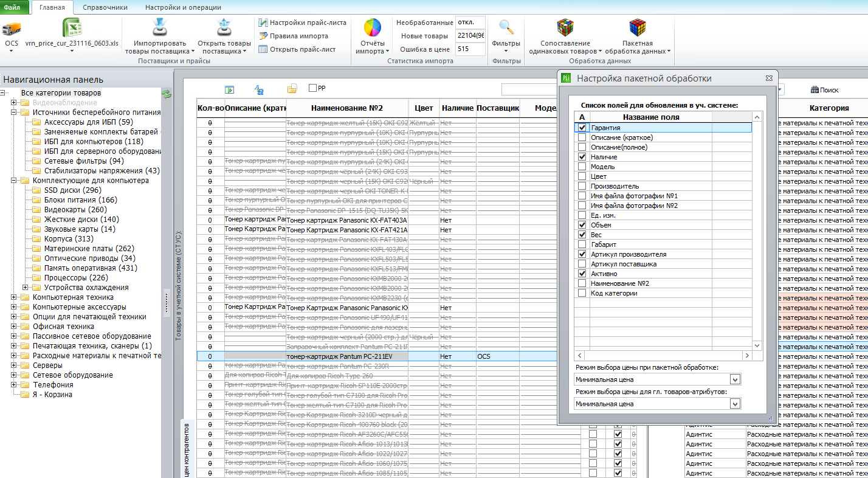Click 'Открыть прайс-лист' table icon
Viewport: 868px width, 478px height.
[263, 49]
